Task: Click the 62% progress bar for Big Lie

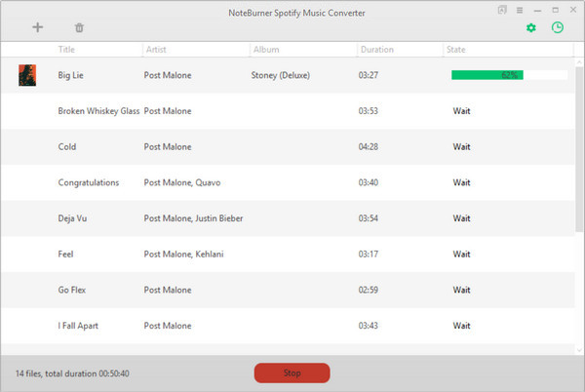Action: coord(509,75)
